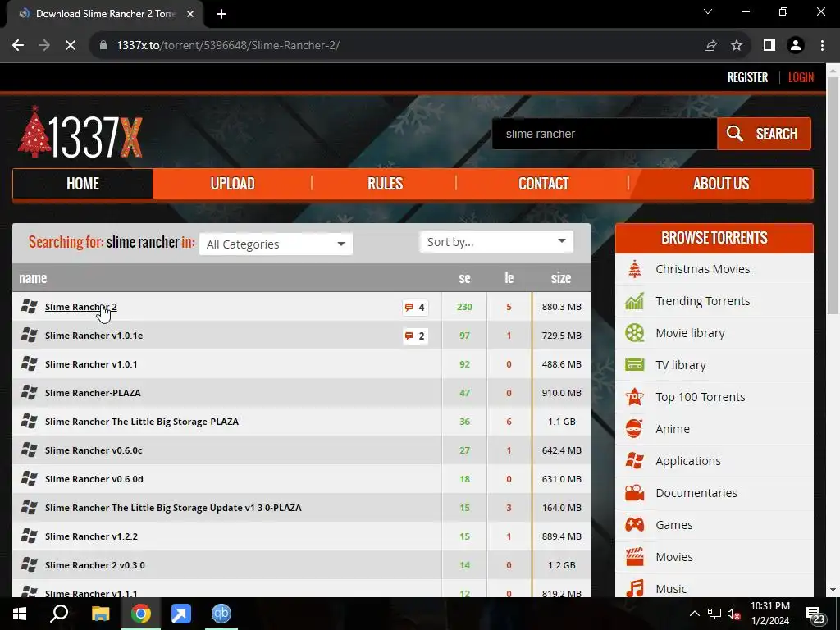Image resolution: width=840 pixels, height=630 pixels.
Task: Open the tab search chevron
Action: coord(708,11)
